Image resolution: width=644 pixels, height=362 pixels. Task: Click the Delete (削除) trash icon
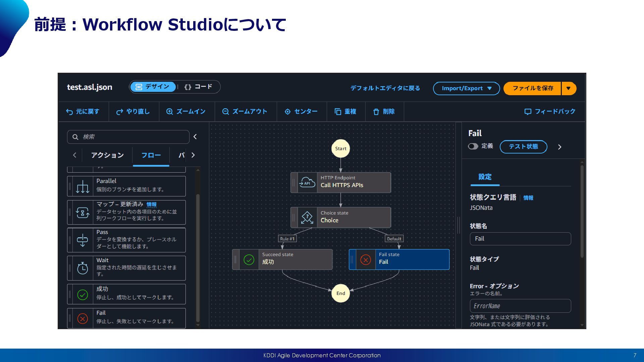(376, 112)
